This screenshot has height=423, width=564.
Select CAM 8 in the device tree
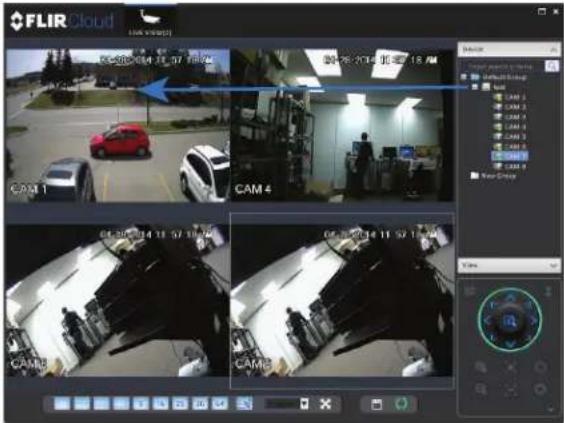pyautogui.click(x=510, y=166)
